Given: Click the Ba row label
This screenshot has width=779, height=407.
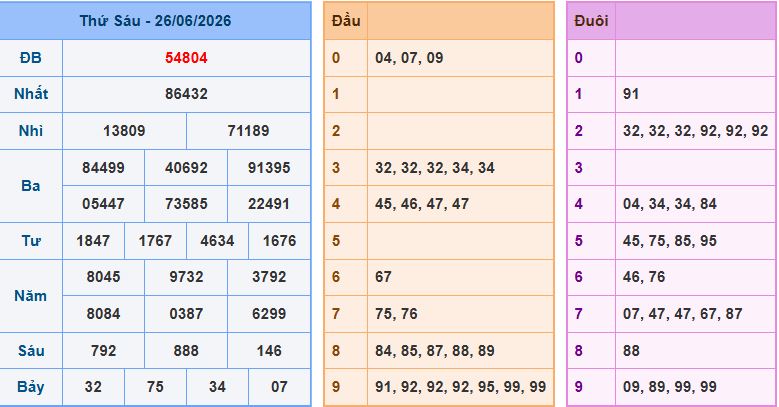Looking at the screenshot, I should click(31, 186).
